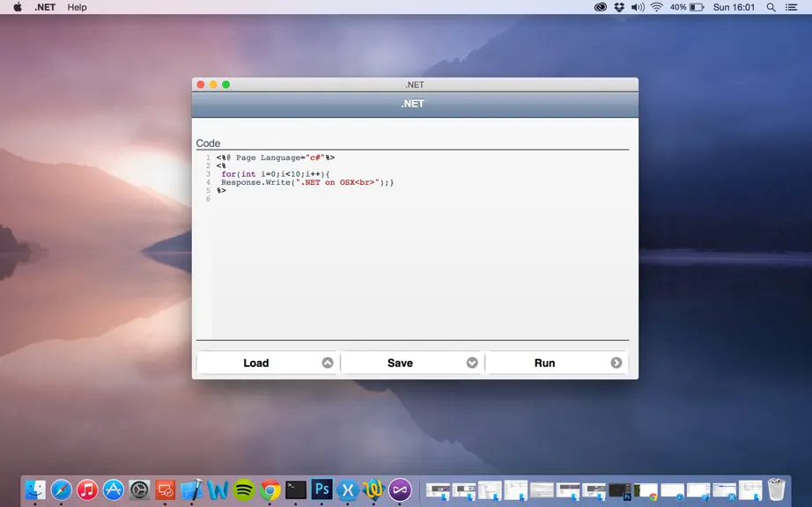Click the Save button
Image resolution: width=812 pixels, height=507 pixels.
point(412,363)
